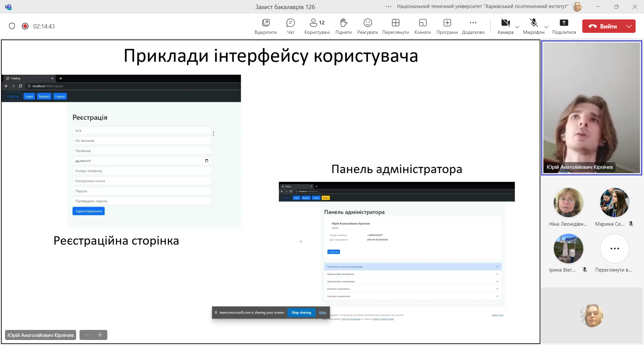Click the Stop sharing button

coord(301,313)
